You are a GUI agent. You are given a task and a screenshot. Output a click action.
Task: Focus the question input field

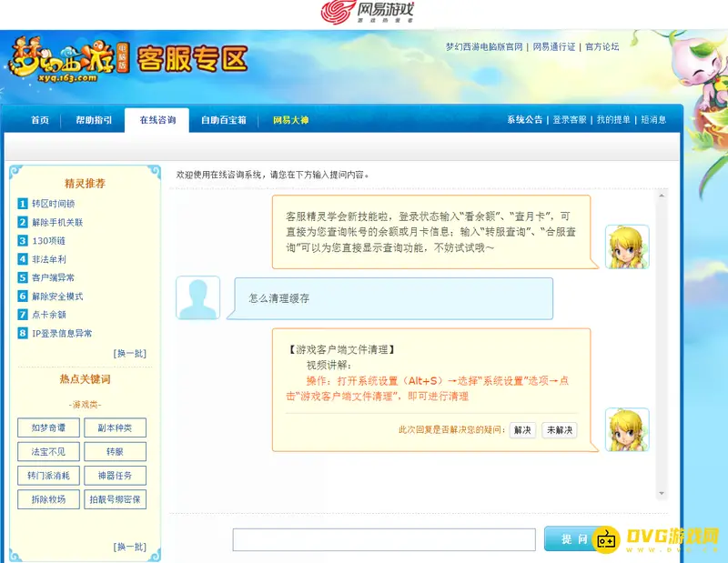click(x=384, y=539)
